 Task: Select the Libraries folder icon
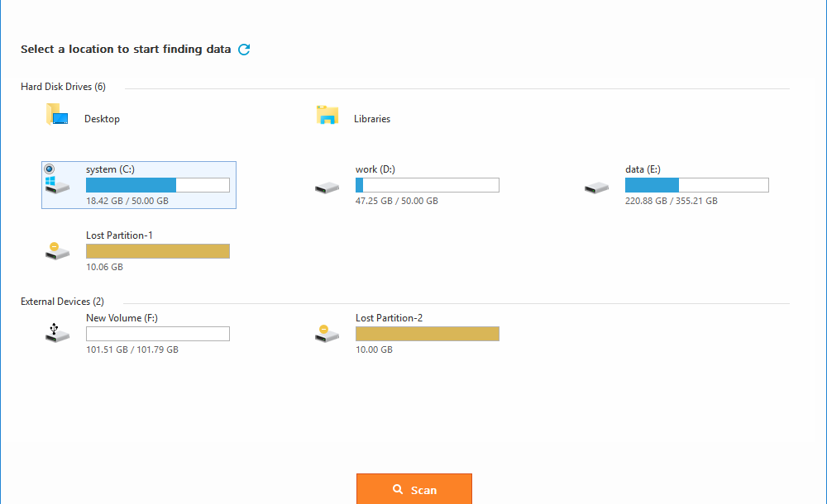coord(327,115)
